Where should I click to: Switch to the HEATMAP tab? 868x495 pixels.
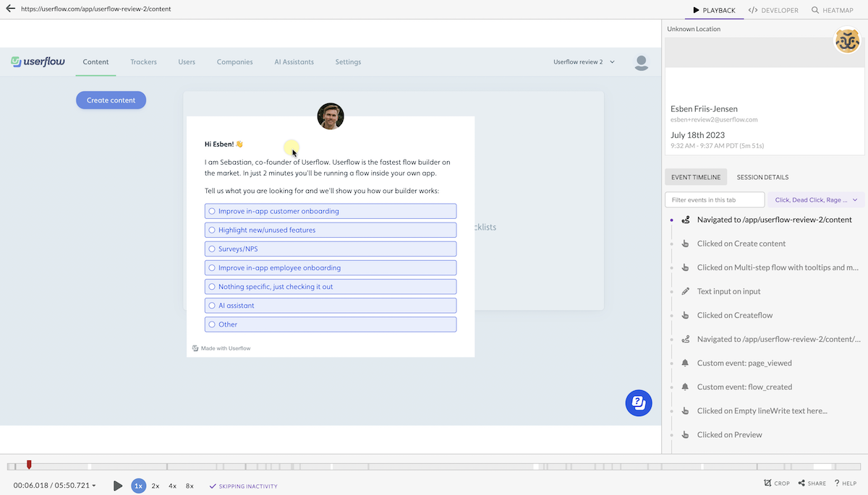tap(832, 10)
